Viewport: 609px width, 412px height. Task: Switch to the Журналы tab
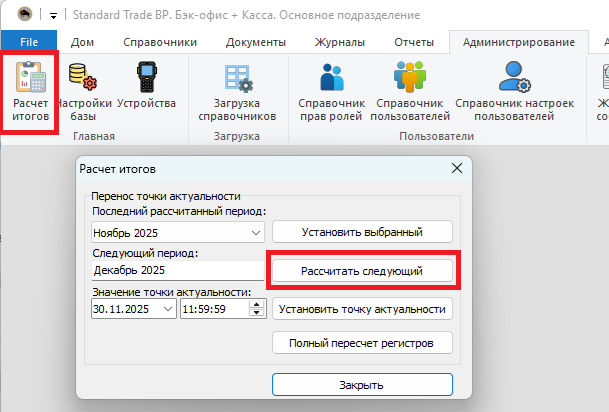pyautogui.click(x=340, y=42)
